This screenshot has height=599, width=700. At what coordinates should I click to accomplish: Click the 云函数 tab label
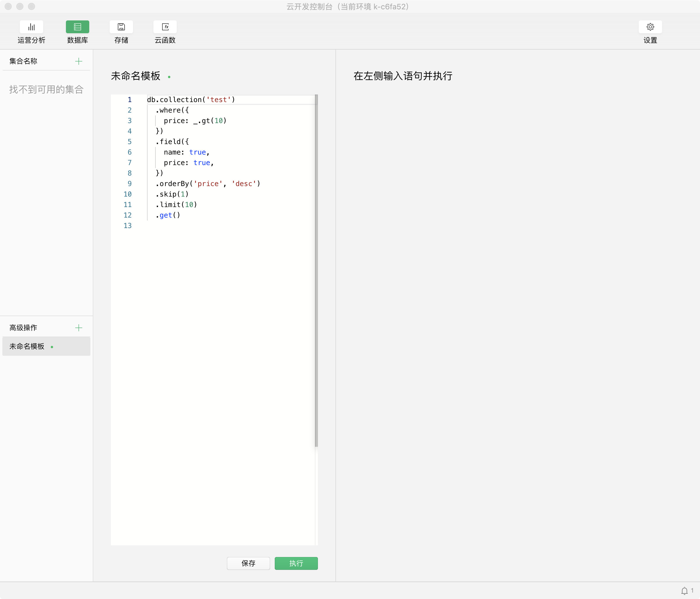pos(165,40)
